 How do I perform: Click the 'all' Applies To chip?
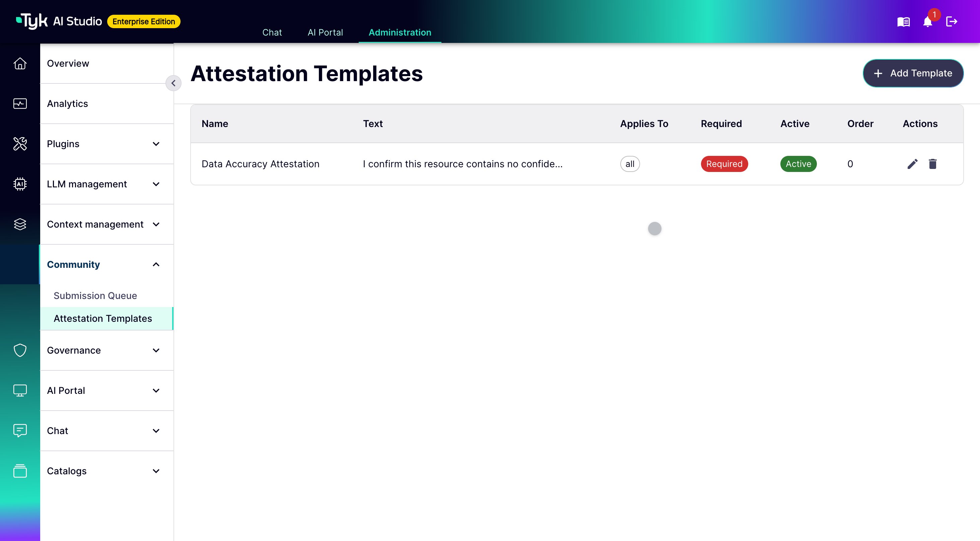630,164
